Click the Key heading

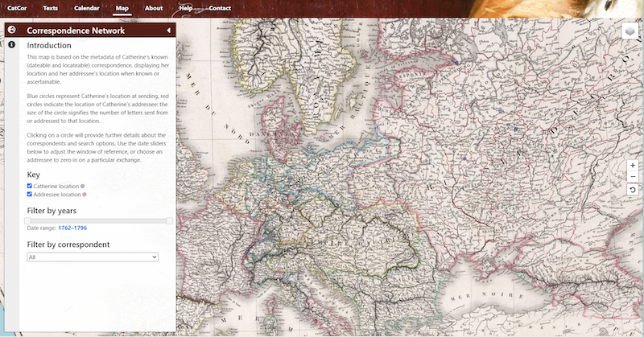pos(33,175)
